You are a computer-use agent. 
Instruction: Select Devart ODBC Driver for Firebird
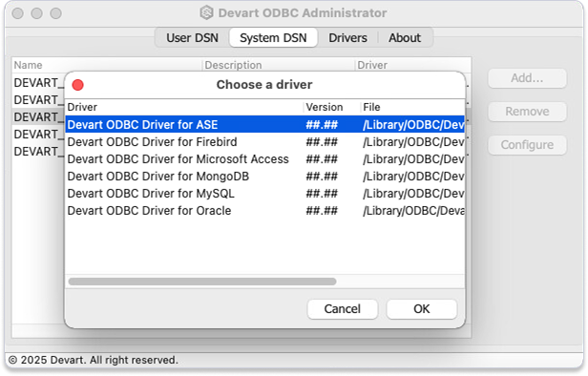pyautogui.click(x=264, y=141)
